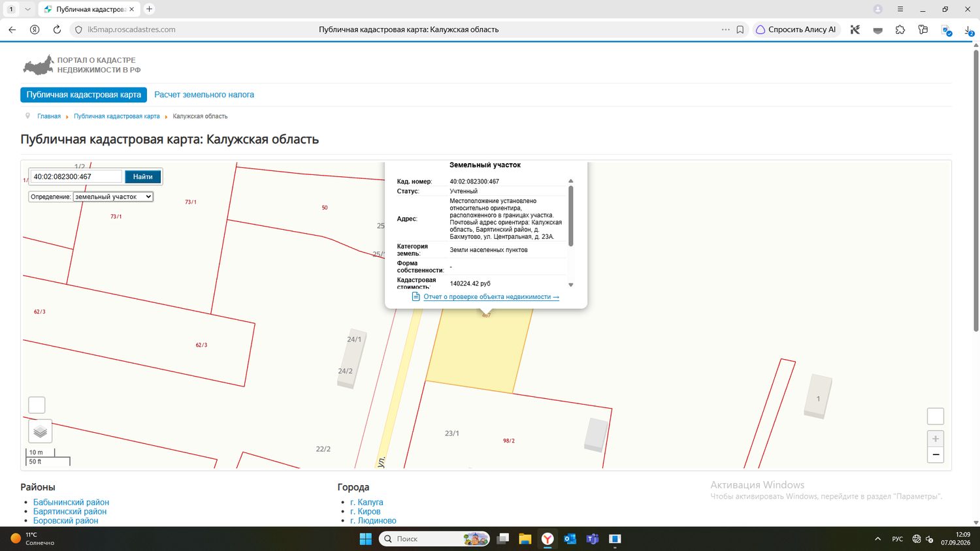The height and width of the screenshot is (551, 980).
Task: Zoom in on the cadastral map
Action: [x=936, y=439]
